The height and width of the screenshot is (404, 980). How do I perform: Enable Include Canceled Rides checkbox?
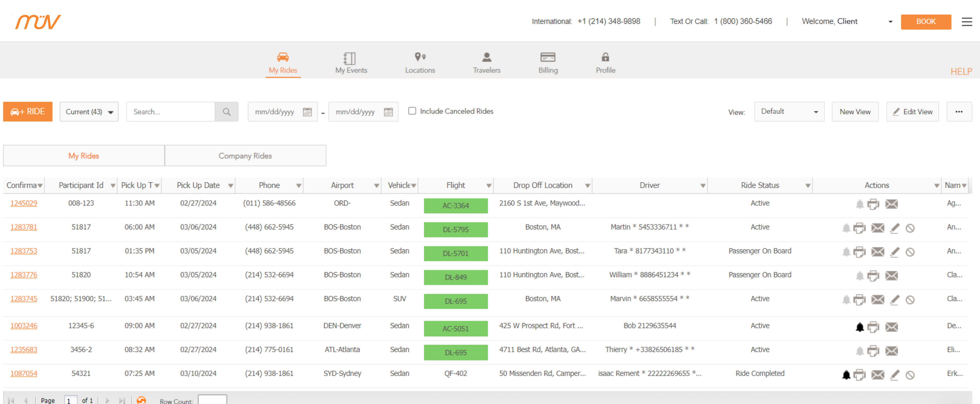coord(412,111)
